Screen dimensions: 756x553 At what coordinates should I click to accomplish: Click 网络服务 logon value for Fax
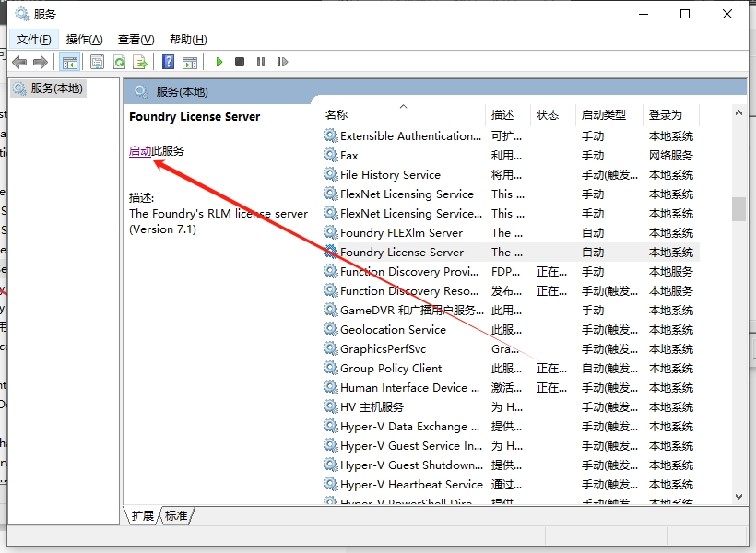click(x=670, y=155)
